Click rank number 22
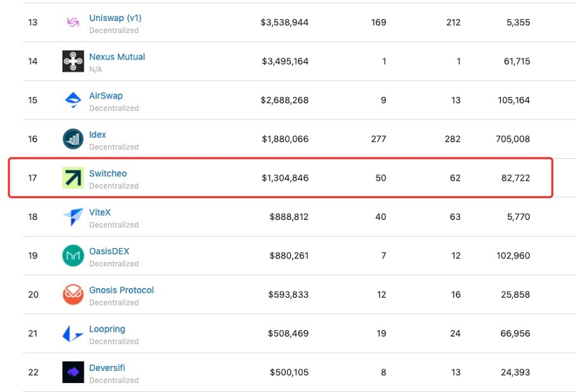Image resolution: width=576 pixels, height=392 pixels. pyautogui.click(x=33, y=372)
